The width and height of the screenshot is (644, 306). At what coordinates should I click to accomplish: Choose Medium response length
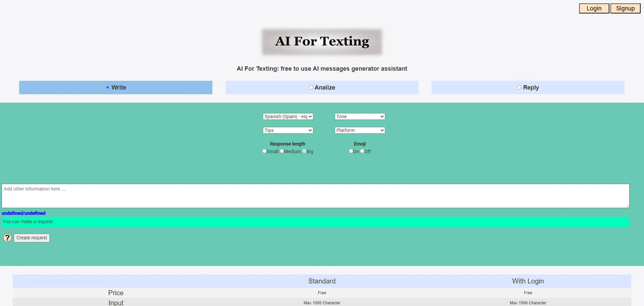pyautogui.click(x=282, y=151)
